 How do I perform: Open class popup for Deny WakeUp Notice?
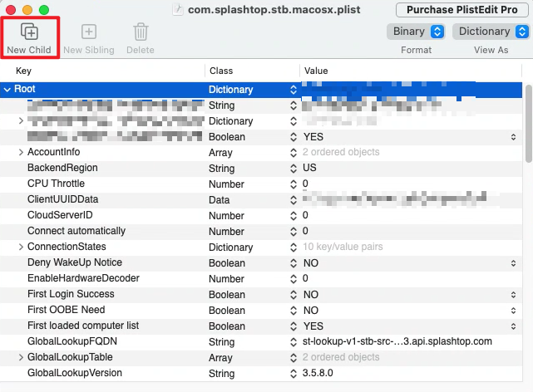(x=294, y=263)
